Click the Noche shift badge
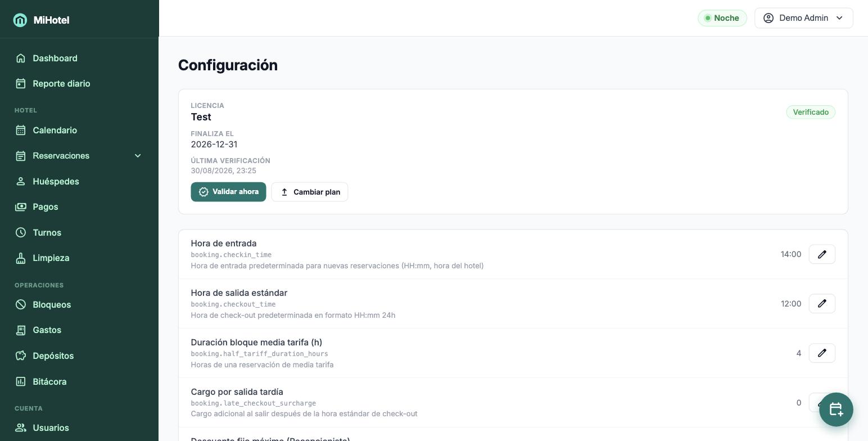The height and width of the screenshot is (441, 868). pos(722,18)
